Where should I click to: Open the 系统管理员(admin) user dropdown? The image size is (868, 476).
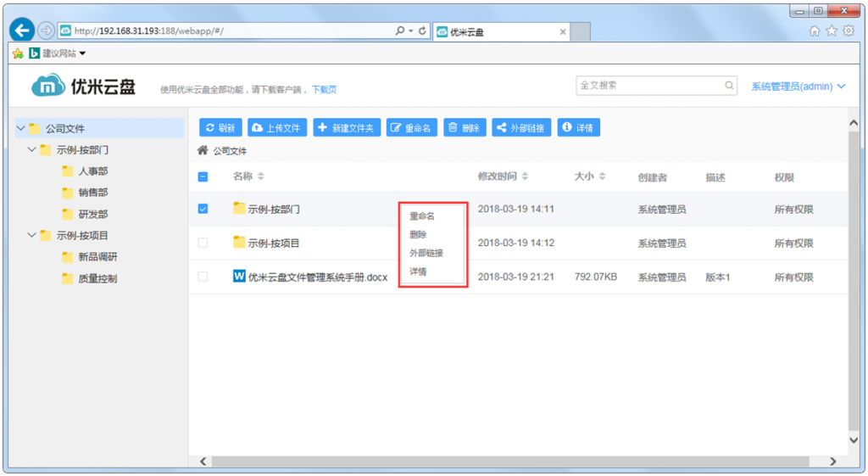tap(798, 87)
